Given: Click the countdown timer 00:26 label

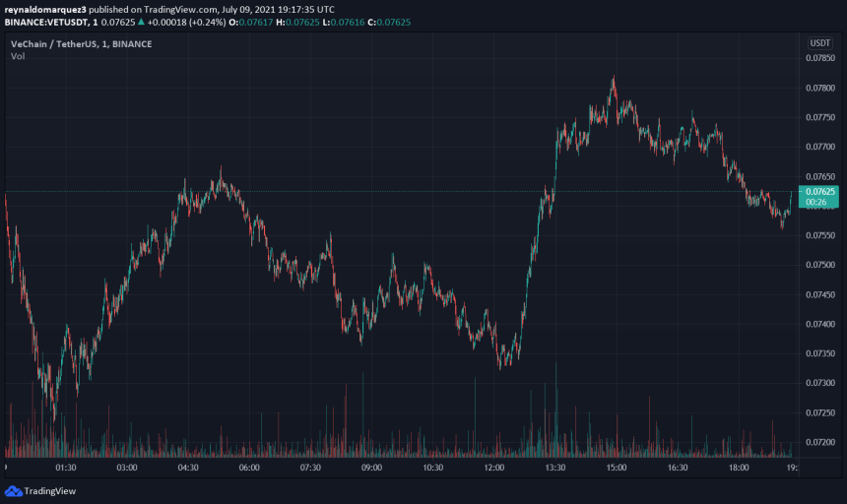Looking at the screenshot, I should coord(815,203).
